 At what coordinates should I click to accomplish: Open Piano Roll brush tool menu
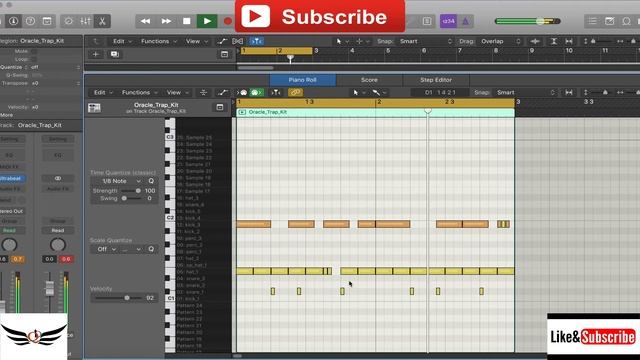click(x=379, y=93)
